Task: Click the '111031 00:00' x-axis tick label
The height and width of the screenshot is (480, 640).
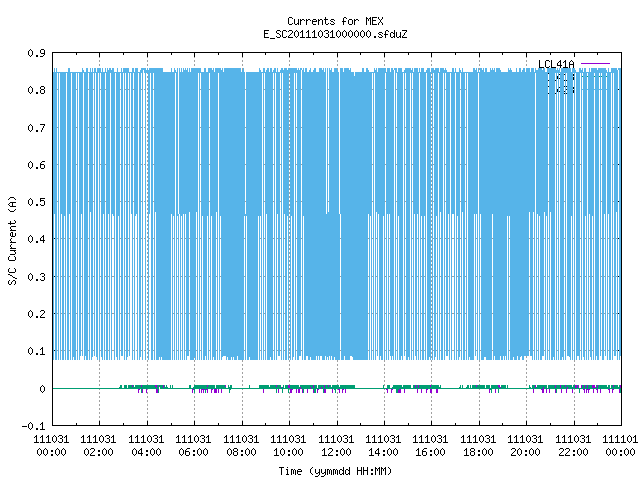Action: coord(51,446)
